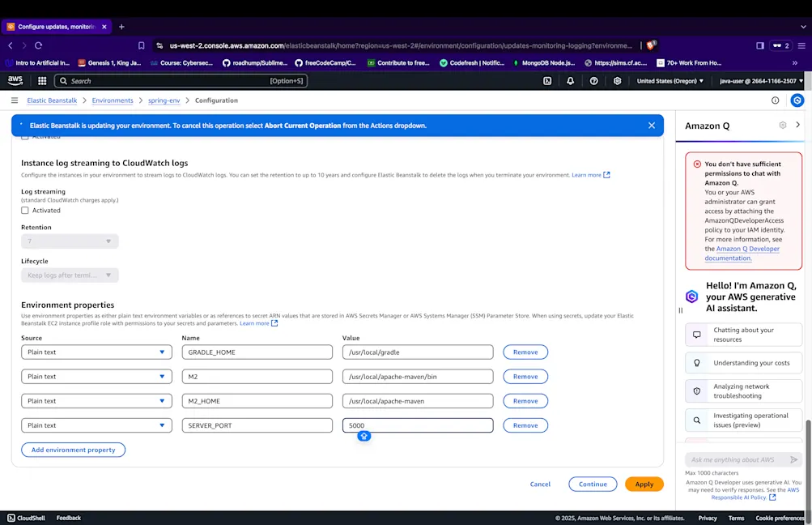
Task: Click the Amazon Q panel resize handle
Action: pos(681,310)
